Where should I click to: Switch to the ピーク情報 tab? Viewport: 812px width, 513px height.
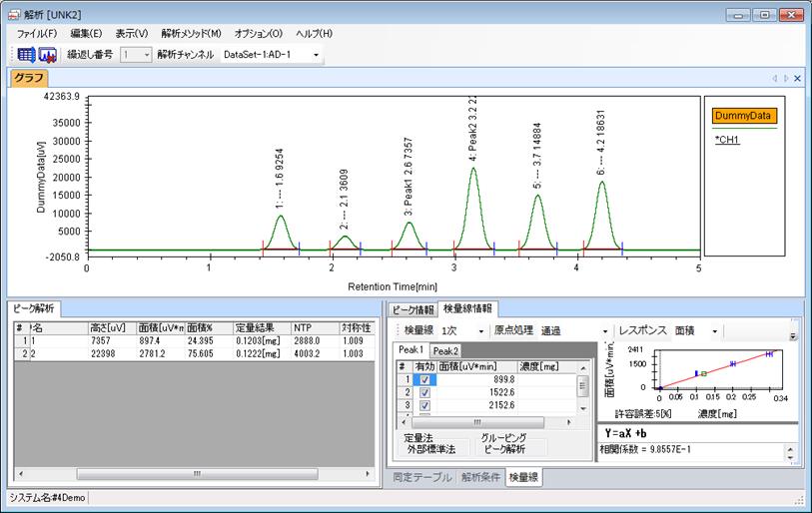pos(411,308)
